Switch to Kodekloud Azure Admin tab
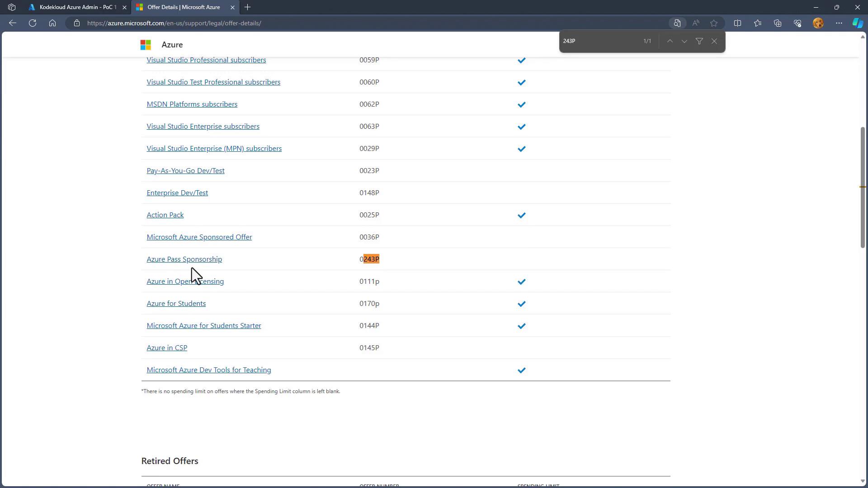Screen dimensions: 868x488 coord(77,7)
